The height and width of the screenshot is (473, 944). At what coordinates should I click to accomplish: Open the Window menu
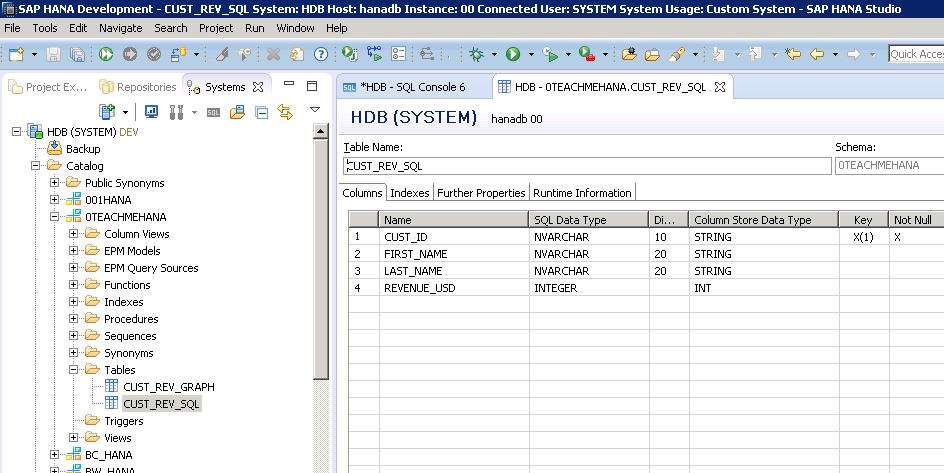pos(295,28)
